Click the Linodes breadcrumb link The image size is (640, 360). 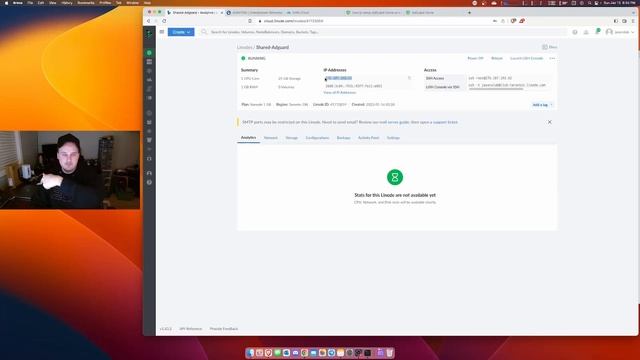tap(244, 47)
